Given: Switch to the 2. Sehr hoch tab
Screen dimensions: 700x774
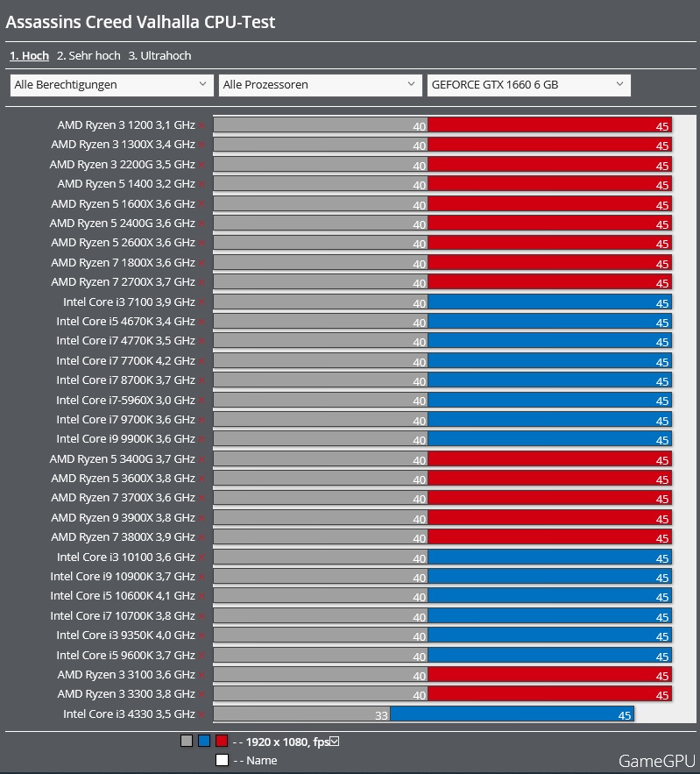Looking at the screenshot, I should [88, 56].
